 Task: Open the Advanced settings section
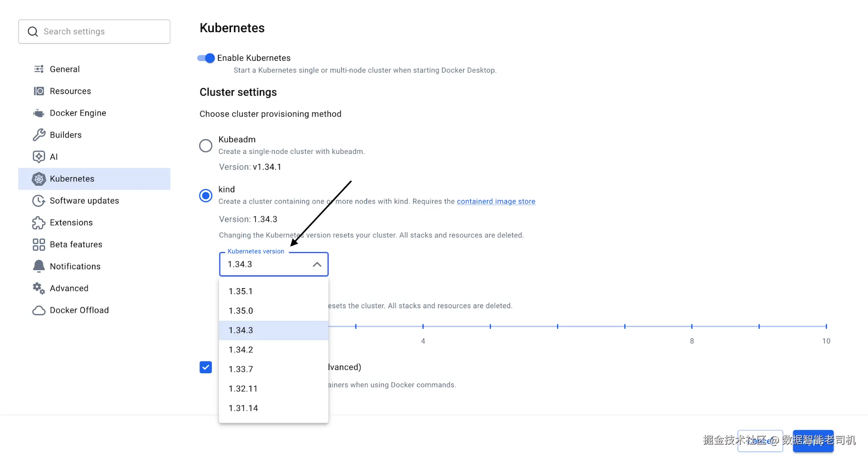(94, 288)
